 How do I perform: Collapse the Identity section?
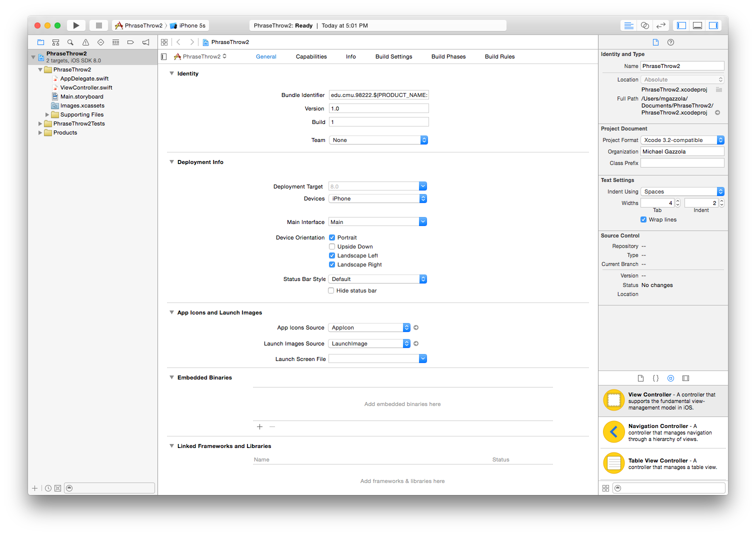click(x=171, y=73)
